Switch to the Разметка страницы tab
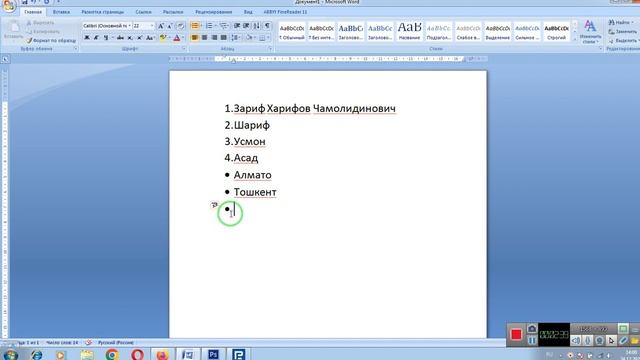Image resolution: width=640 pixels, height=360 pixels. pos(102,12)
